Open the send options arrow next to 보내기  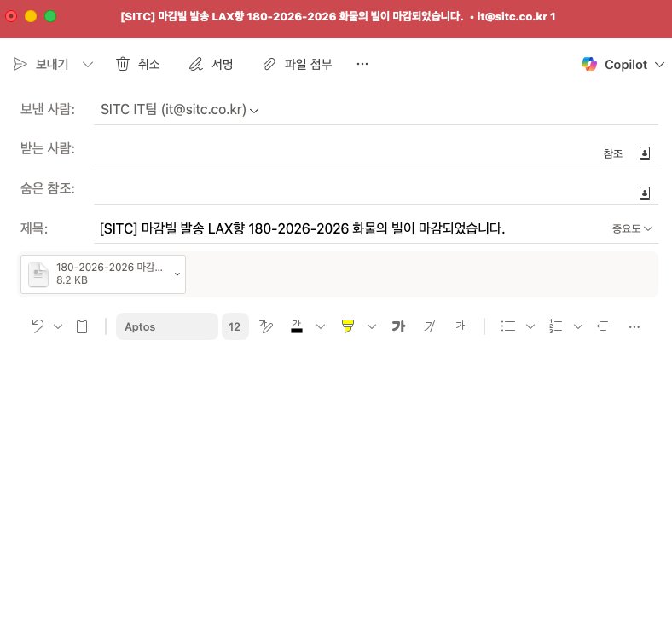pyautogui.click(x=88, y=65)
